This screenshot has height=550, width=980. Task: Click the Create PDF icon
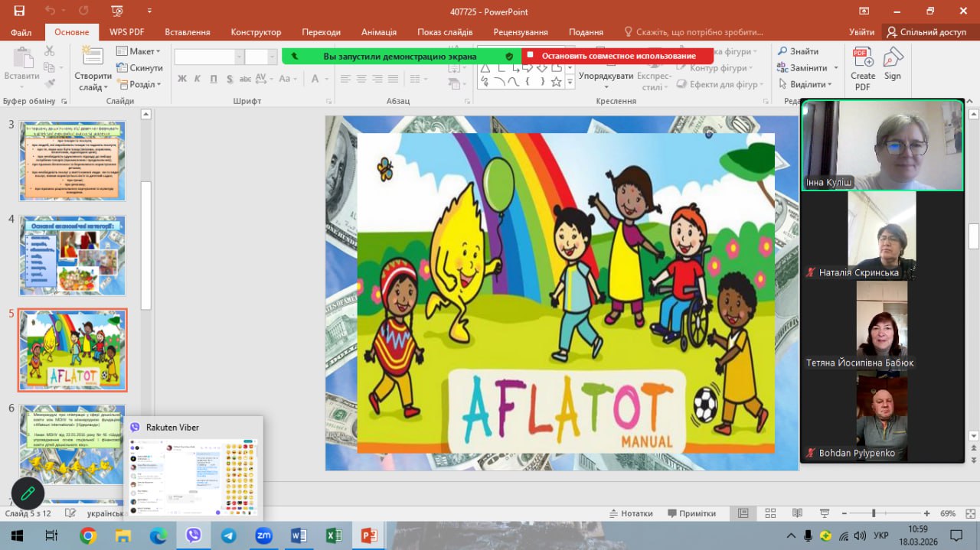[x=863, y=58]
